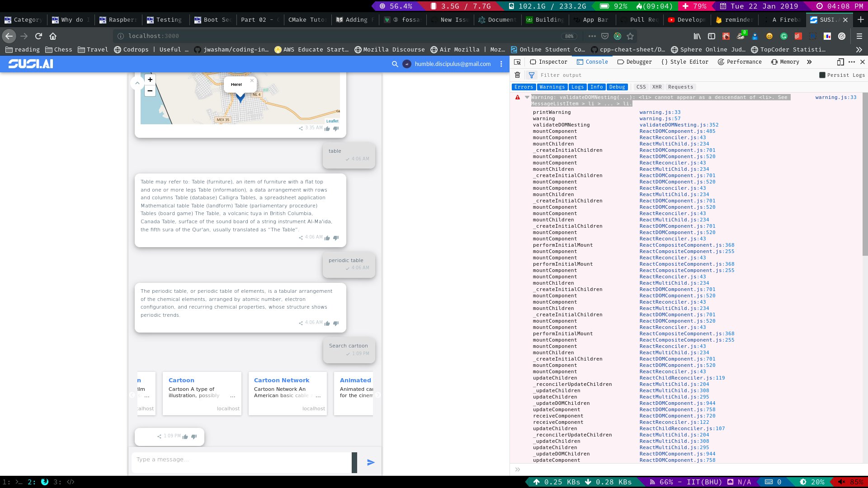Disable the Errors log filter
The height and width of the screenshot is (488, 868).
[523, 87]
